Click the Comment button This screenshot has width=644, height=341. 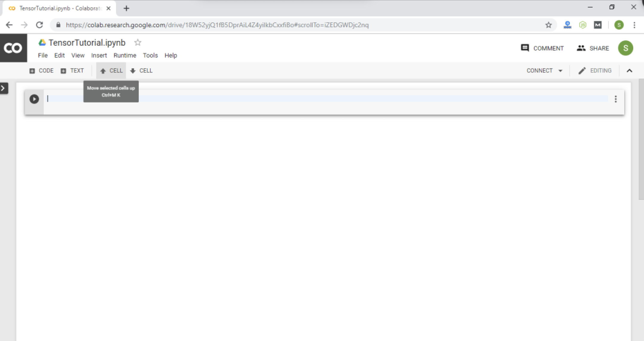542,48
